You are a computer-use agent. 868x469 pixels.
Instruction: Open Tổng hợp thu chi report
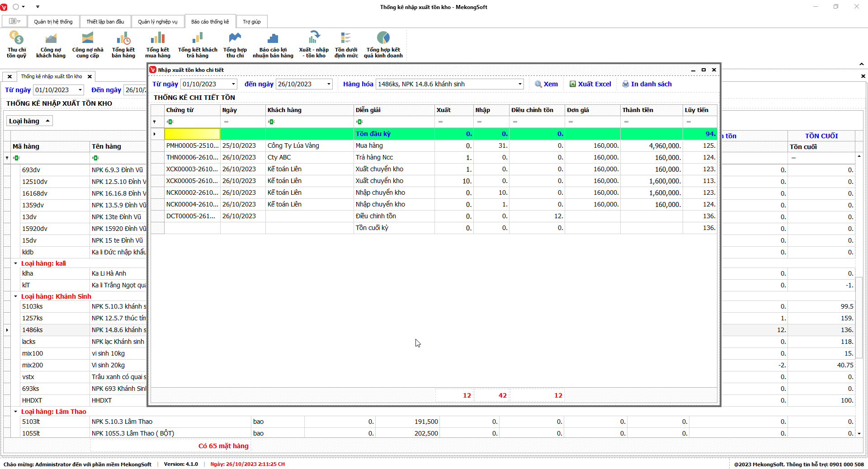tap(235, 44)
